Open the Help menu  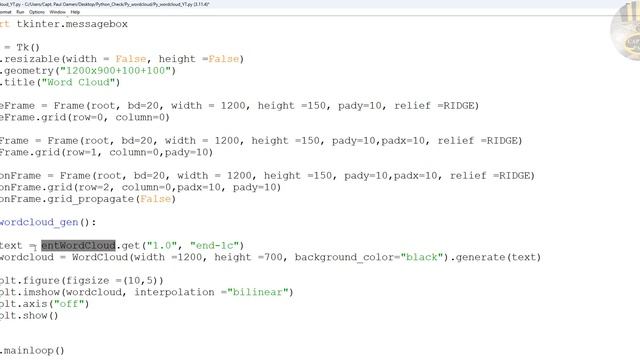[75, 12]
